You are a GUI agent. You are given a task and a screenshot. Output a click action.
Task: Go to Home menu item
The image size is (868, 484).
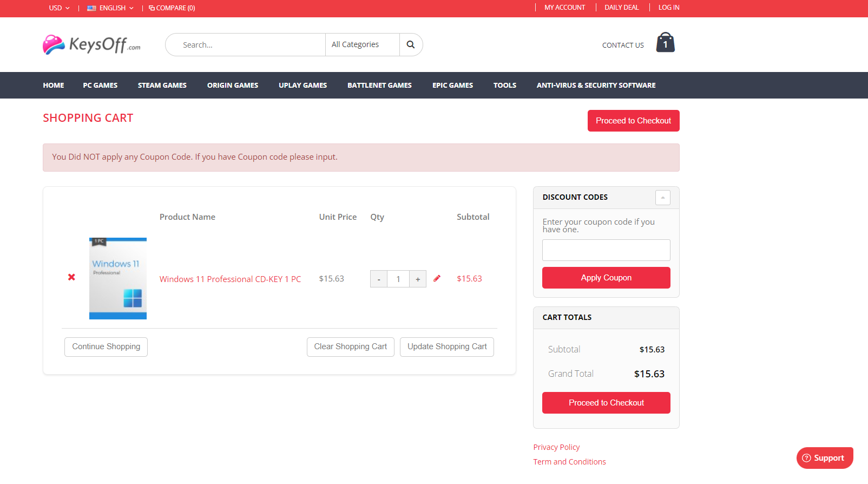[x=54, y=86]
